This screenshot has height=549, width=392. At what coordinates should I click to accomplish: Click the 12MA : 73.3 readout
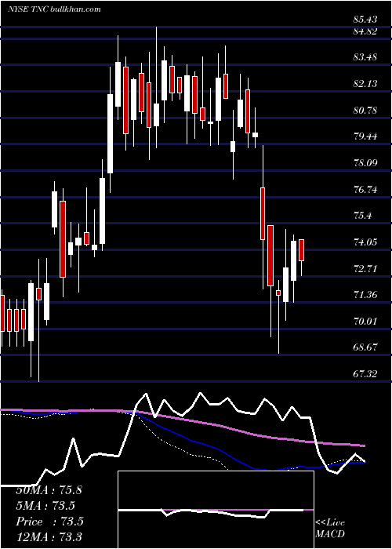[x=49, y=537]
